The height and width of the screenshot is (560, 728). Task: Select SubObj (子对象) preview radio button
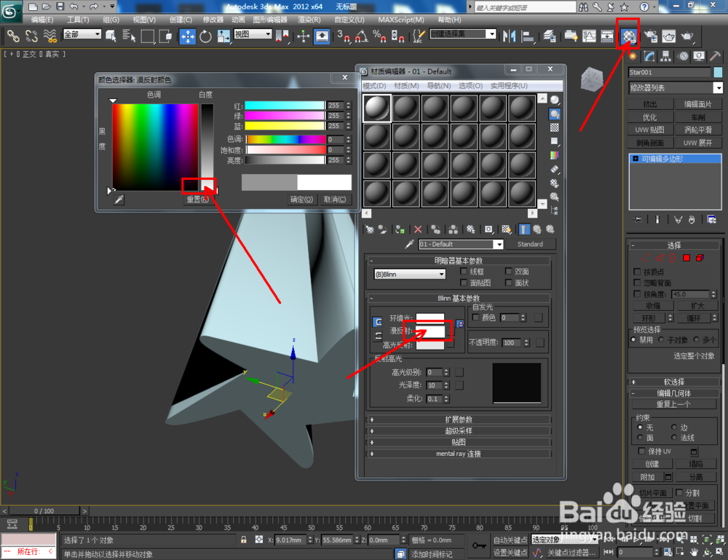(661, 339)
